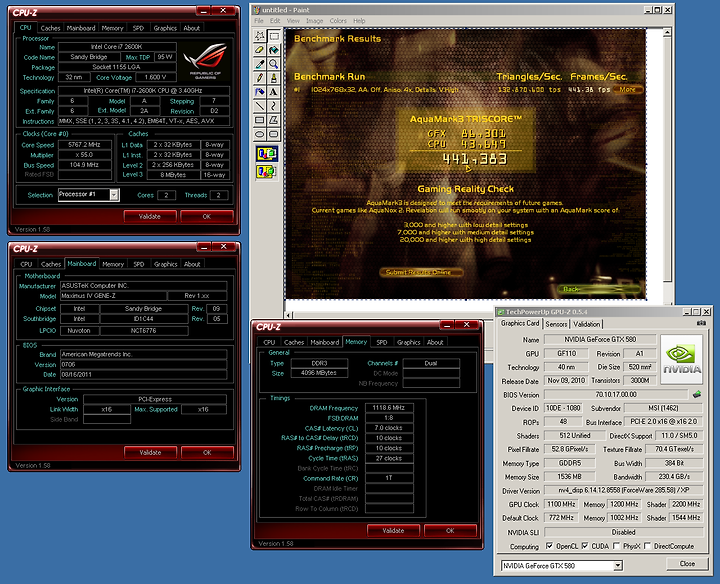Click the BIOS Version value 70.10.17.00.00
720x584 pixels.
coord(616,394)
